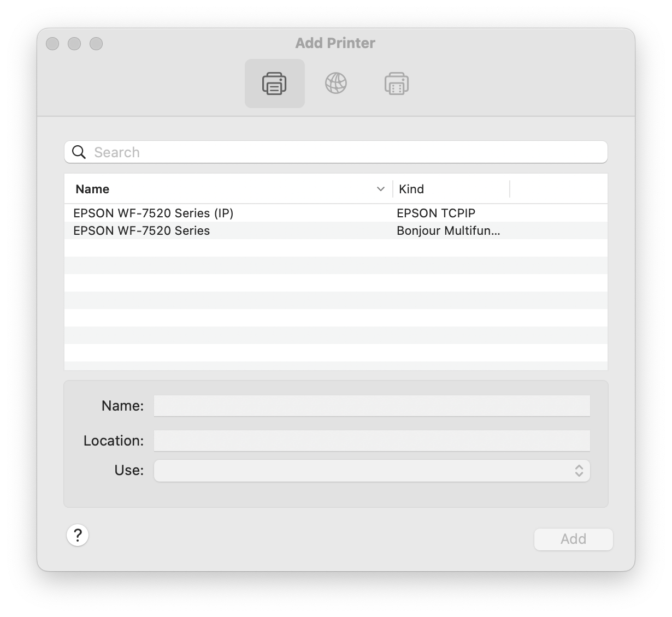Click the chevron next to the Name column
Viewport: 672px width, 617px height.
(x=381, y=189)
